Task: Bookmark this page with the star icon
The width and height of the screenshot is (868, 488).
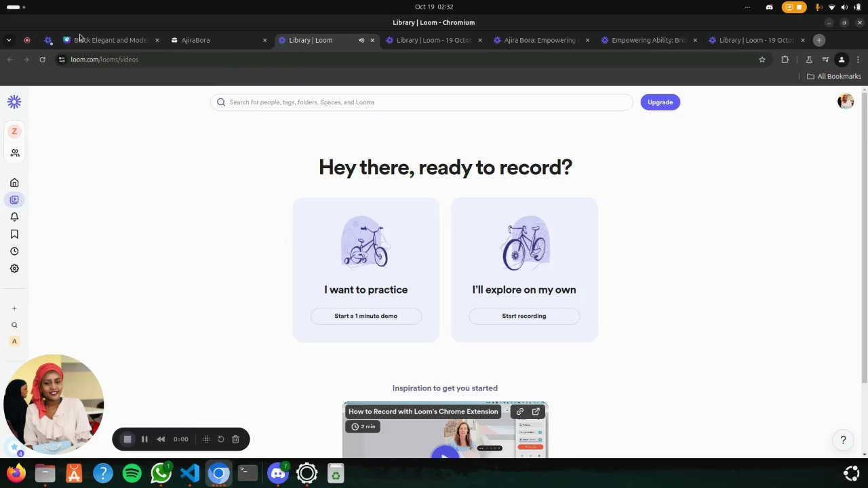Action: pos(762,60)
